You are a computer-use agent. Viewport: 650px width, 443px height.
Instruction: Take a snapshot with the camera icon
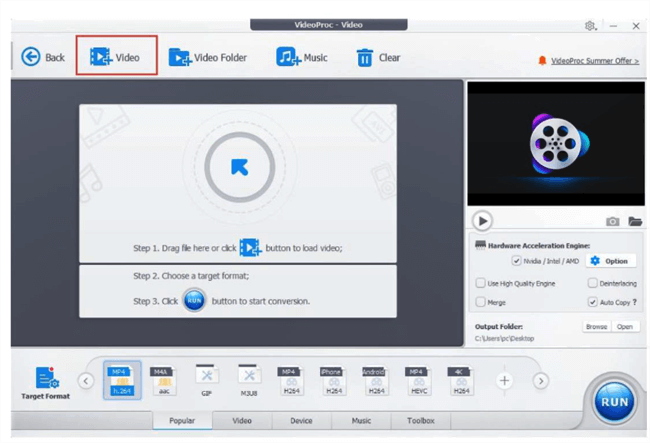pyautogui.click(x=612, y=221)
